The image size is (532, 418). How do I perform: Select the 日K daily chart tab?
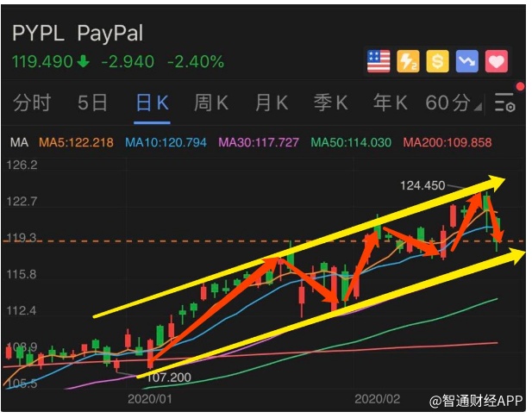click(x=152, y=103)
